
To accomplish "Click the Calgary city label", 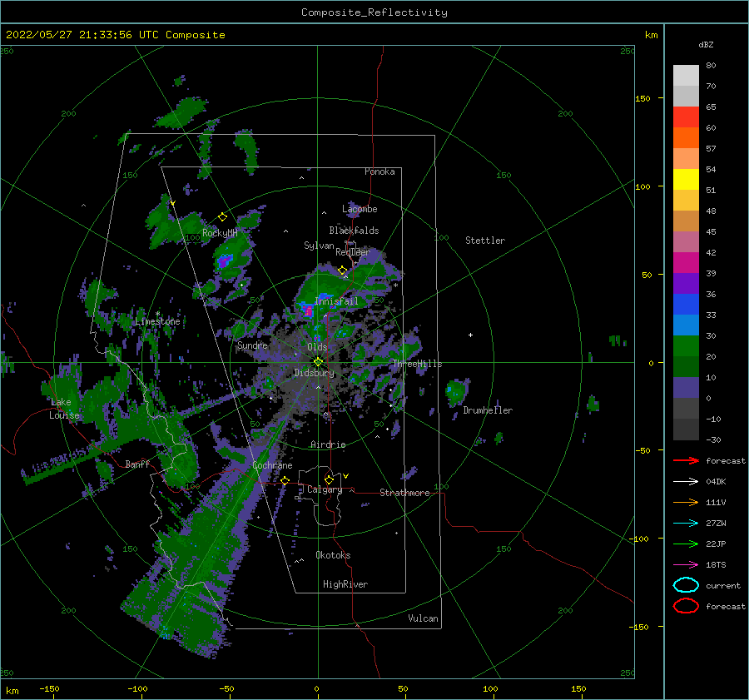I will (325, 489).
